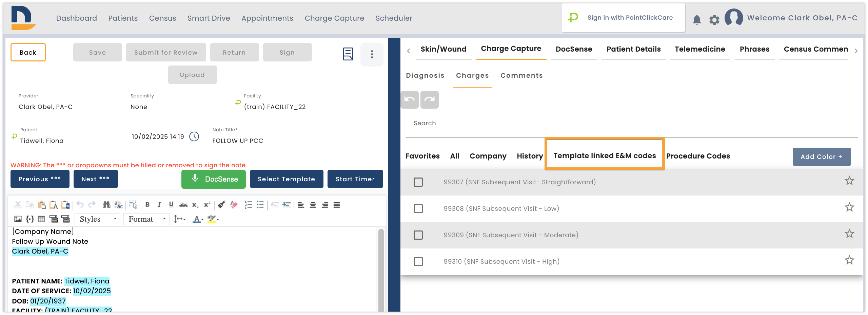Open the three-dot more options menu

pyautogui.click(x=372, y=54)
